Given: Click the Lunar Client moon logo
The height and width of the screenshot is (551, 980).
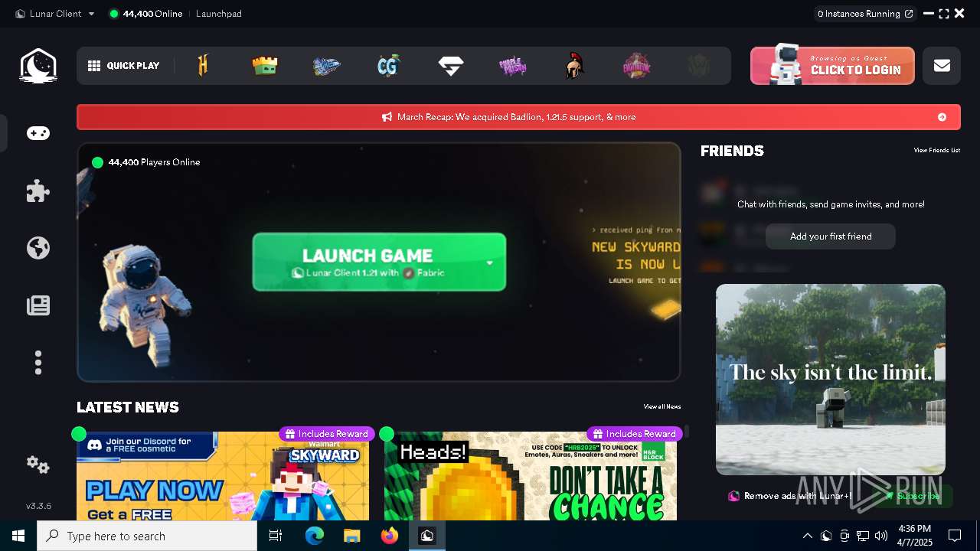Looking at the screenshot, I should tap(38, 66).
